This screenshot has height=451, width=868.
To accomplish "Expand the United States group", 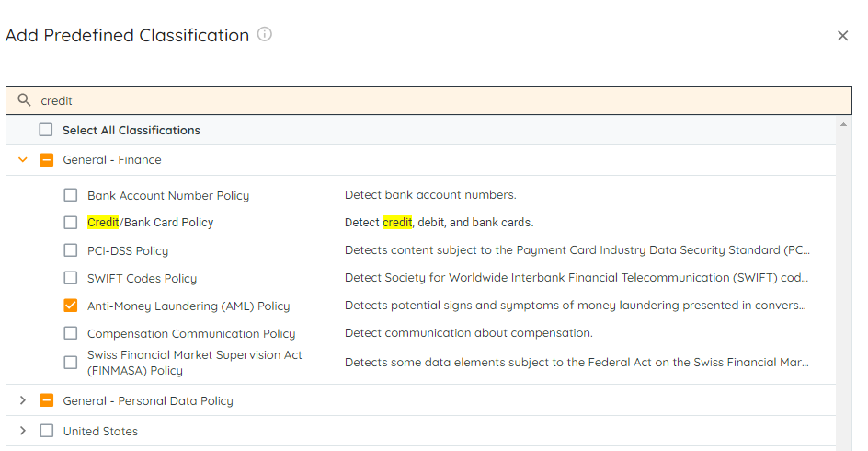I will (x=23, y=431).
